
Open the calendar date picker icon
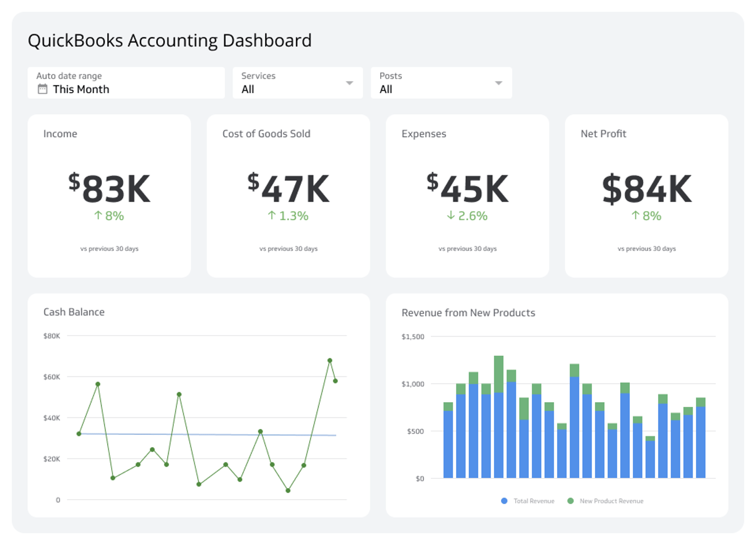pyautogui.click(x=42, y=88)
